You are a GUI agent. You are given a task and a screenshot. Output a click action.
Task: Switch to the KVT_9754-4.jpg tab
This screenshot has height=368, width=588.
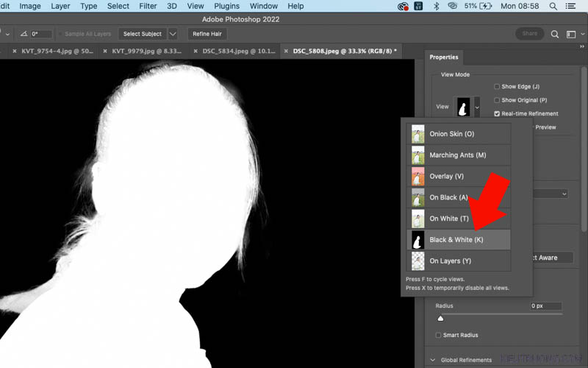pyautogui.click(x=57, y=51)
